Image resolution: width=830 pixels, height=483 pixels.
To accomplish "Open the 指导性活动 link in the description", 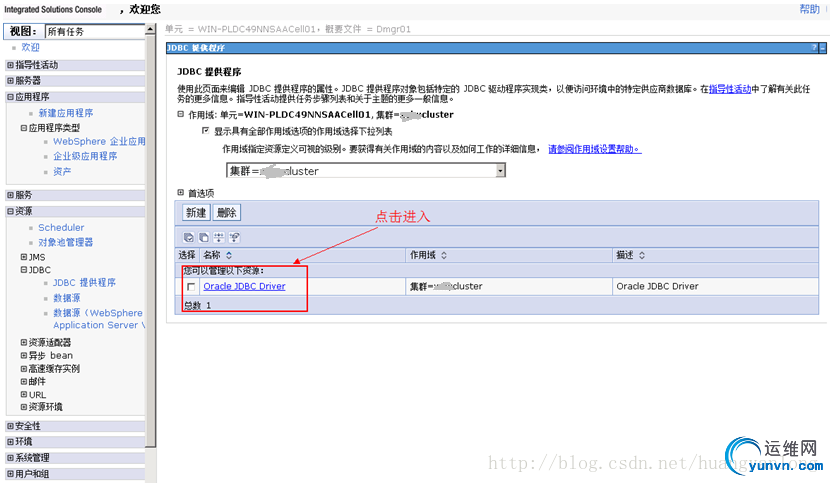I will pyautogui.click(x=730, y=89).
